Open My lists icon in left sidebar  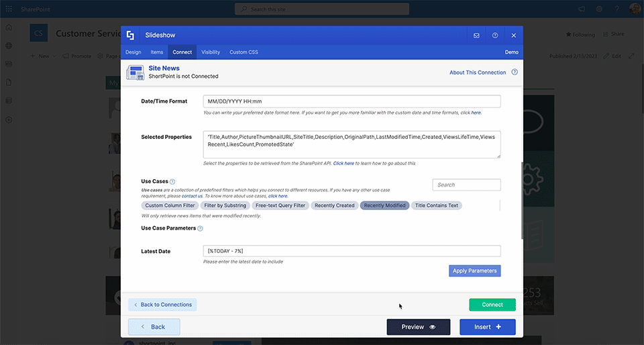(x=9, y=101)
